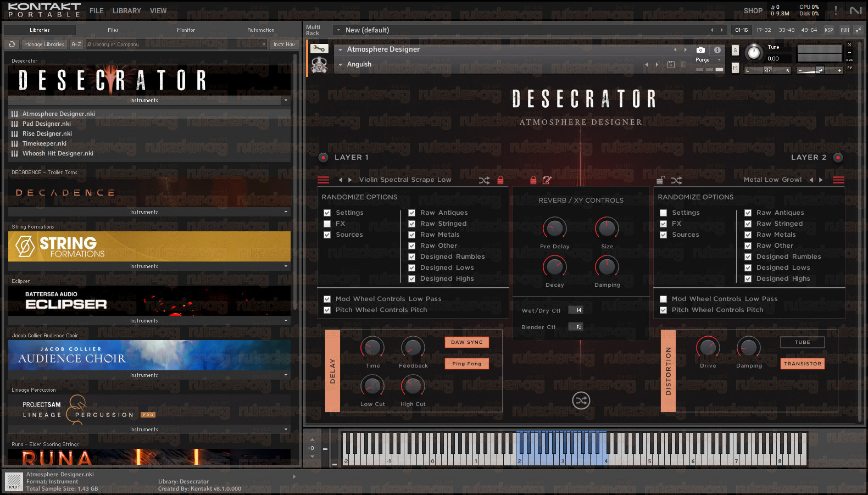Select TRANSISTOR distortion type
Screen dimensions: 868x495
pyautogui.click(x=803, y=364)
